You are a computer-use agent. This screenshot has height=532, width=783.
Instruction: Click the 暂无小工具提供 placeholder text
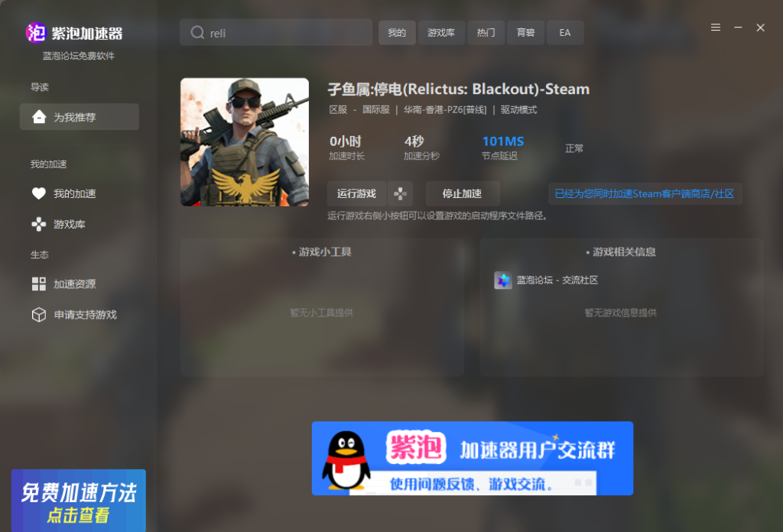coord(322,313)
